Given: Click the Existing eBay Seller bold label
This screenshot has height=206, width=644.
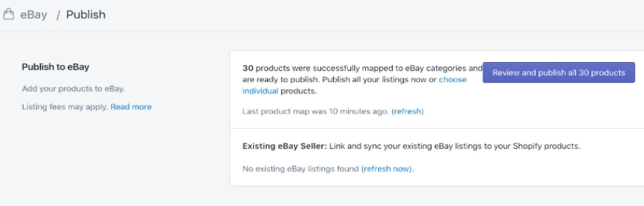Looking at the screenshot, I should click(x=286, y=146).
